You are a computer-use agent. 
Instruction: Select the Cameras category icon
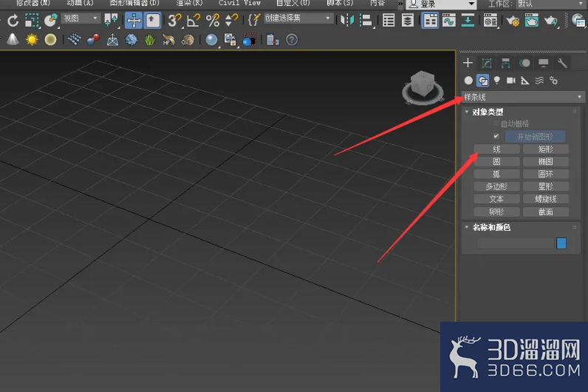click(x=510, y=81)
